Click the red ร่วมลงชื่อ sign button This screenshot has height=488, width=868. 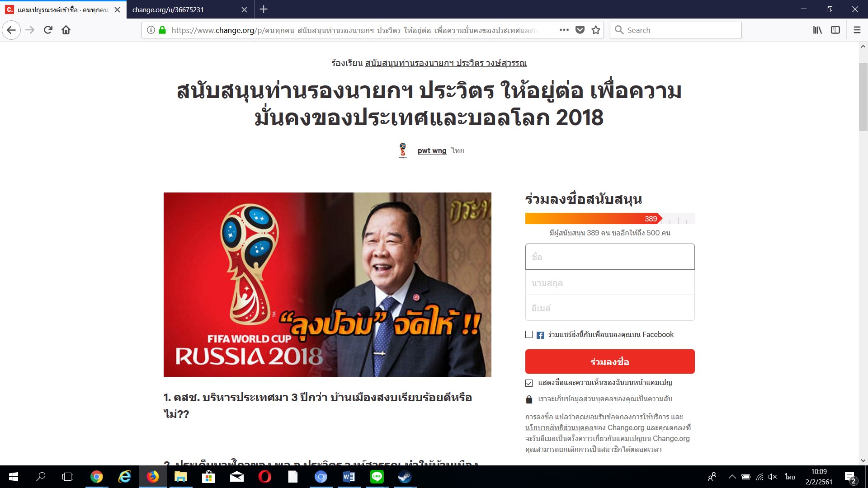(610, 361)
